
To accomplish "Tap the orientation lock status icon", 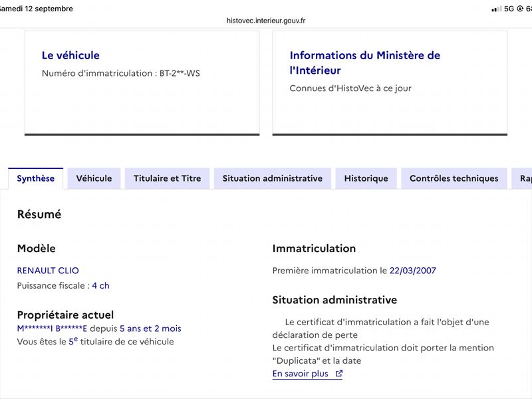I will [x=520, y=9].
